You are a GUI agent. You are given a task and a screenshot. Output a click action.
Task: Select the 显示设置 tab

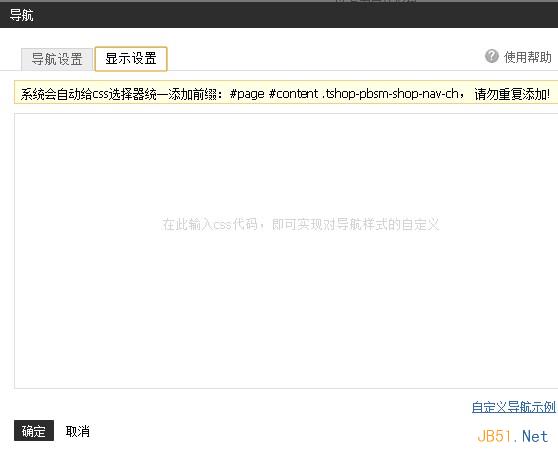131,59
